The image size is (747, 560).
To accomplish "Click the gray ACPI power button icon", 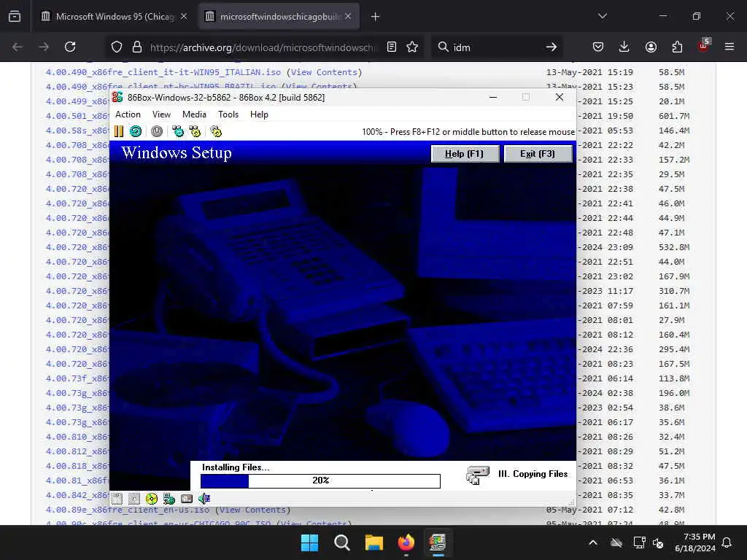I will (x=157, y=131).
